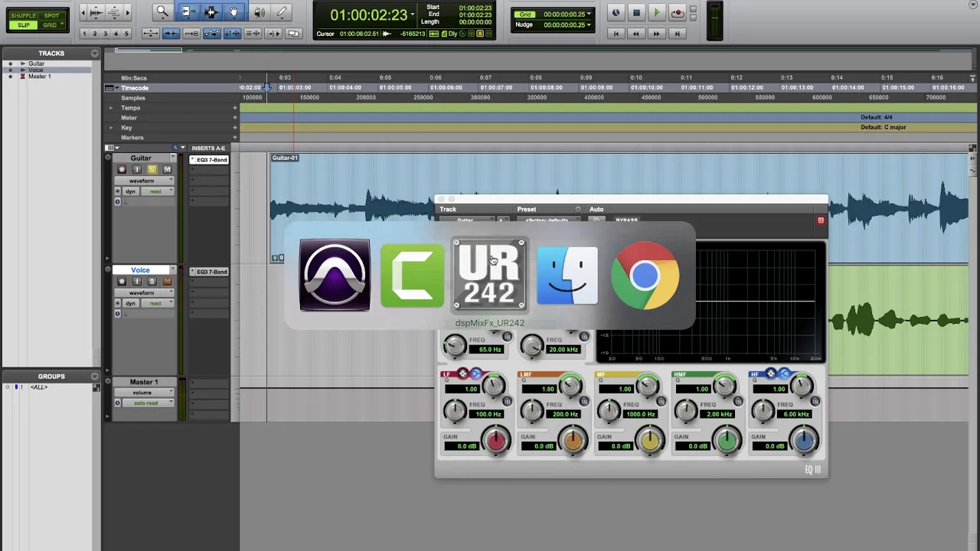Toggle input monitoring on Voice track
The image size is (980, 551).
tap(136, 282)
